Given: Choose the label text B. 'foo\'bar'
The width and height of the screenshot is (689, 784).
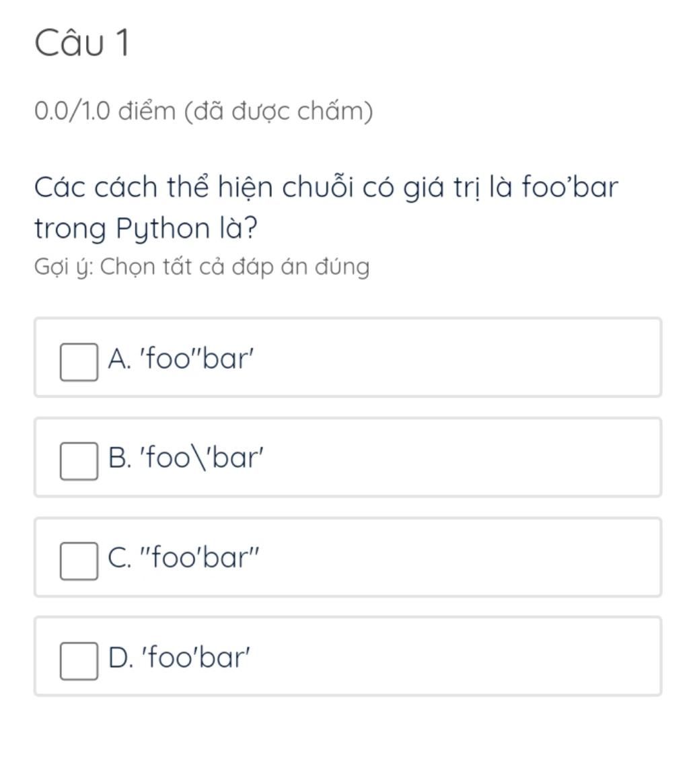Looking at the screenshot, I should 186,457.
